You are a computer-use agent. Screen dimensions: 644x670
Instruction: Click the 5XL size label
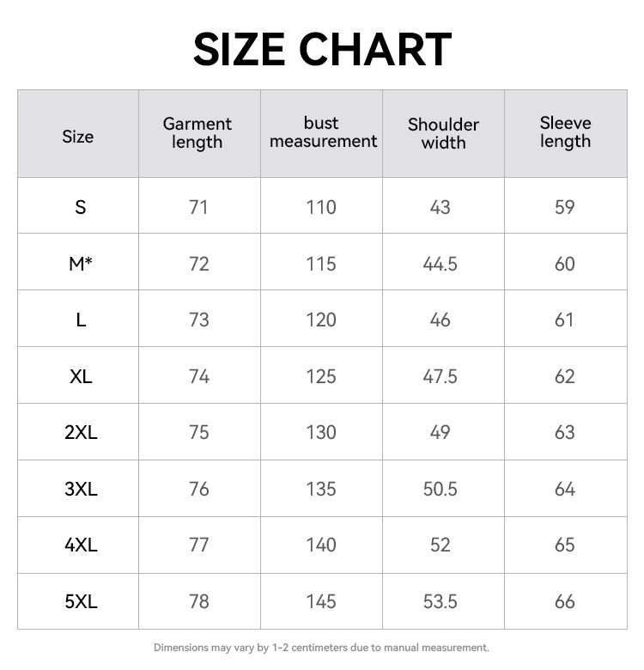81,601
